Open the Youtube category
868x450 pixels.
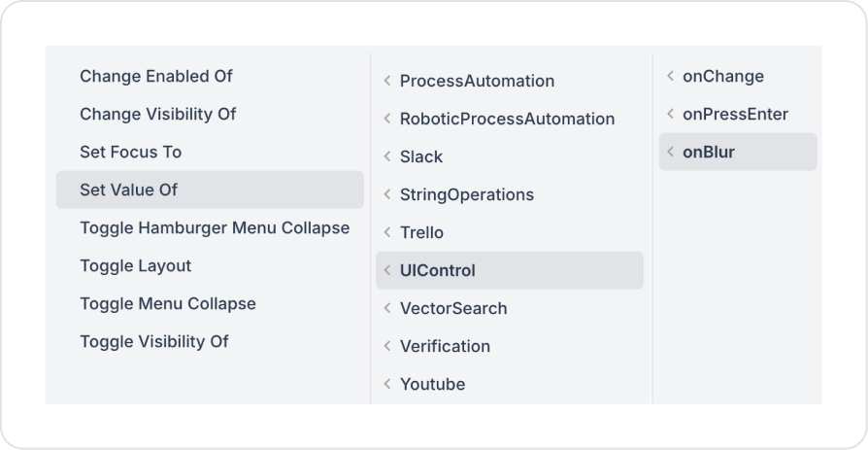432,385
